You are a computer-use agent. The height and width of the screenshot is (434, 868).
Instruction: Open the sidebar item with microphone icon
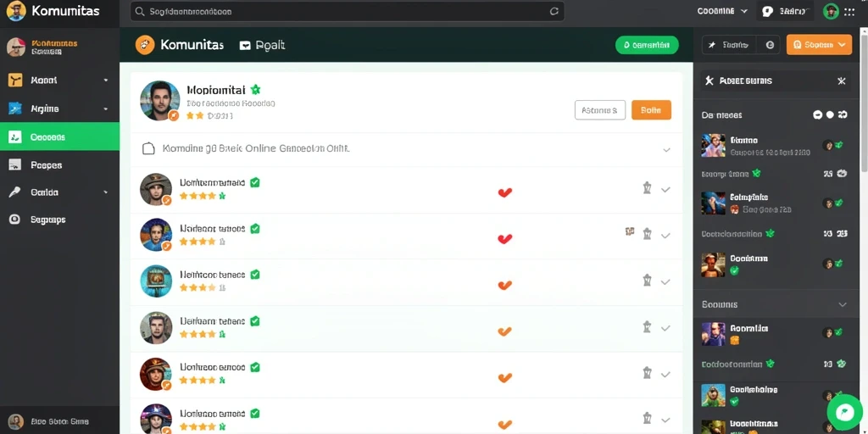click(x=59, y=192)
